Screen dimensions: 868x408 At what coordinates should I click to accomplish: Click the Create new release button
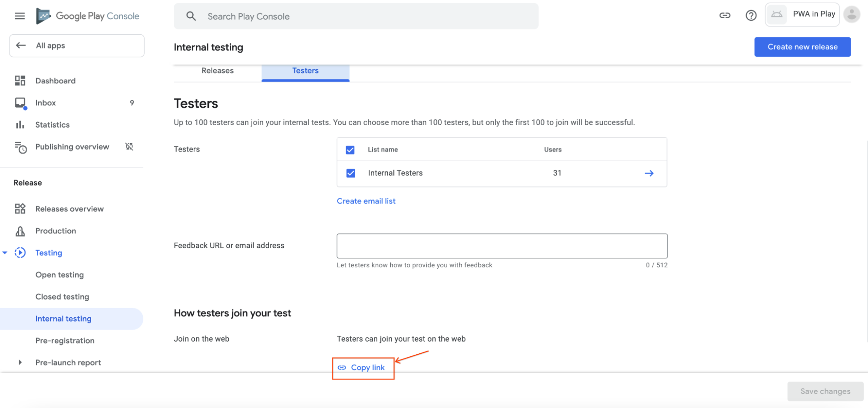[802, 46]
